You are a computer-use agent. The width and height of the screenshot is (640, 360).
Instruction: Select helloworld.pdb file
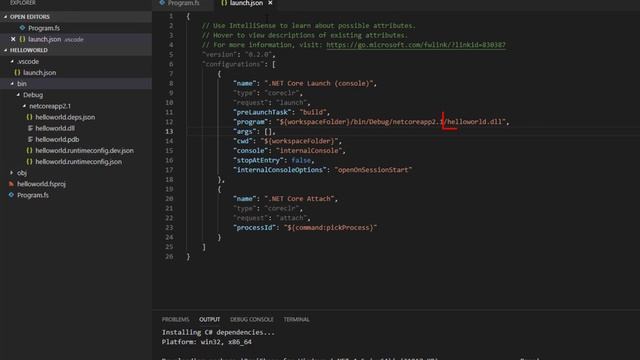tap(57, 139)
